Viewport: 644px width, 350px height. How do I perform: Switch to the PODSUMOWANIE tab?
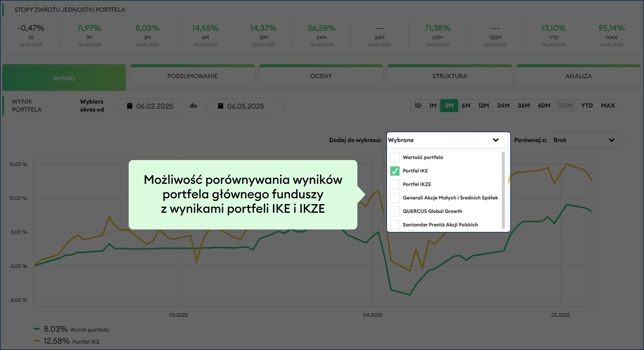(x=192, y=76)
